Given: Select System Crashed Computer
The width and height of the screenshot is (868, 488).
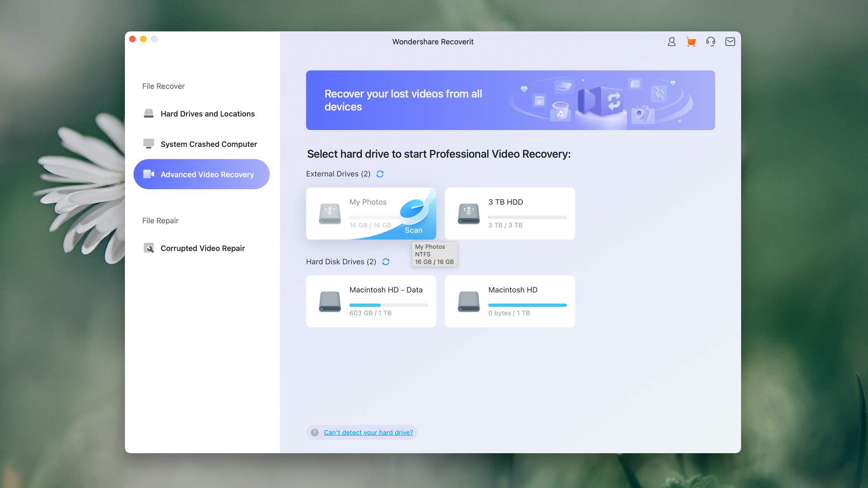Looking at the screenshot, I should coord(201,144).
